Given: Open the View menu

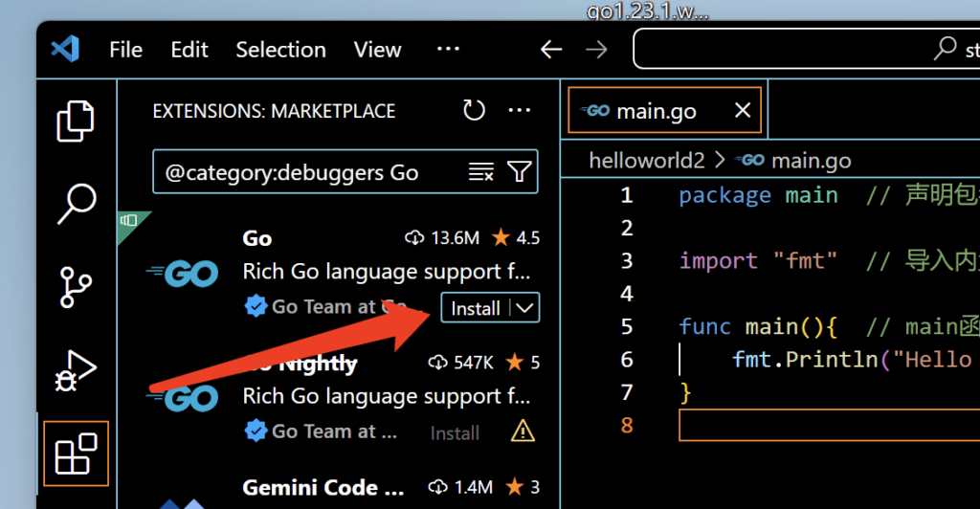Looking at the screenshot, I should (377, 50).
